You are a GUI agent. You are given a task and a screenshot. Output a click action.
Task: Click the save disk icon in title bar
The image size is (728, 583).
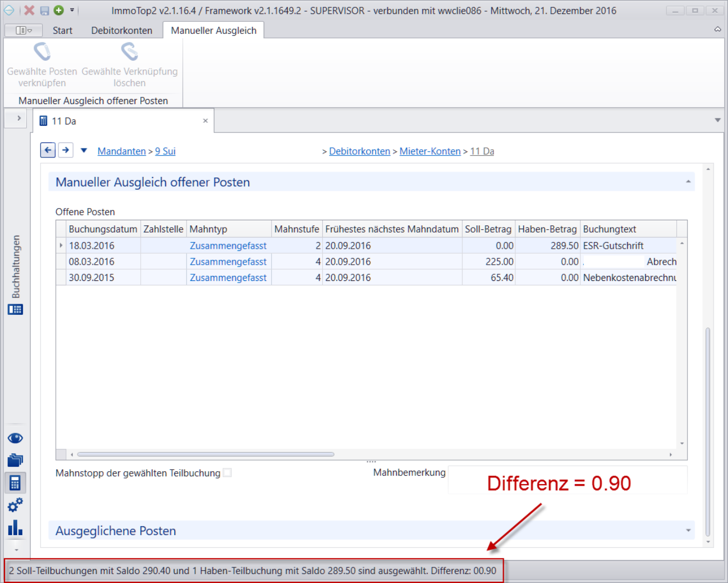[x=45, y=11]
